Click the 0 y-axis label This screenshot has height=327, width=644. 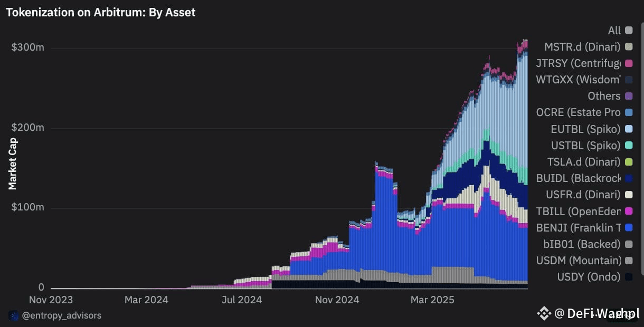pos(41,287)
